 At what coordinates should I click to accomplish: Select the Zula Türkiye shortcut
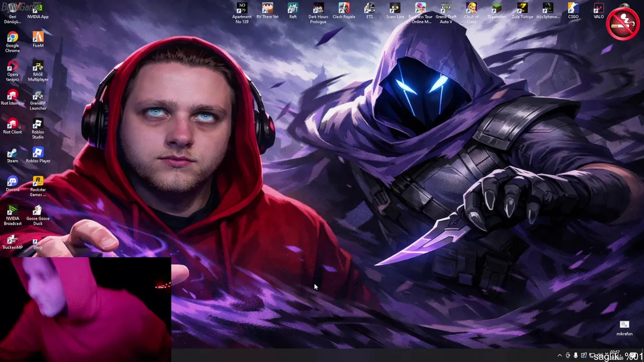[x=522, y=11]
